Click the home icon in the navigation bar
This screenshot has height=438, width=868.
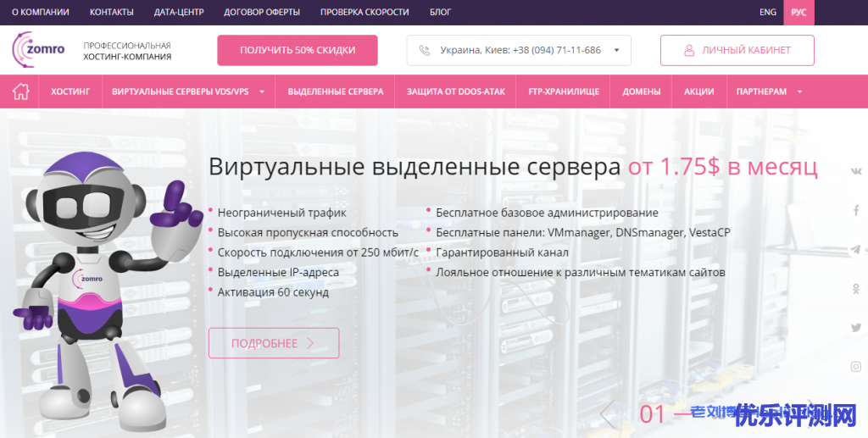point(19,91)
